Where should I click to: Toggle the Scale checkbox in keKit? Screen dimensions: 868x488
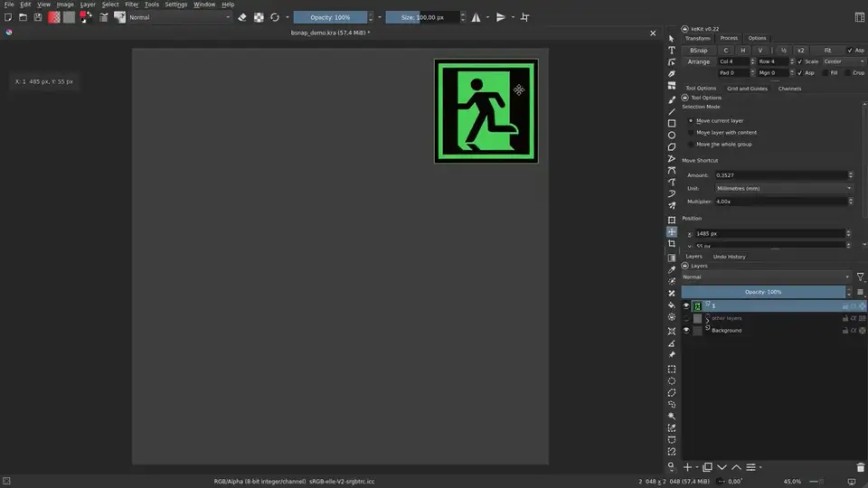[x=799, y=61]
